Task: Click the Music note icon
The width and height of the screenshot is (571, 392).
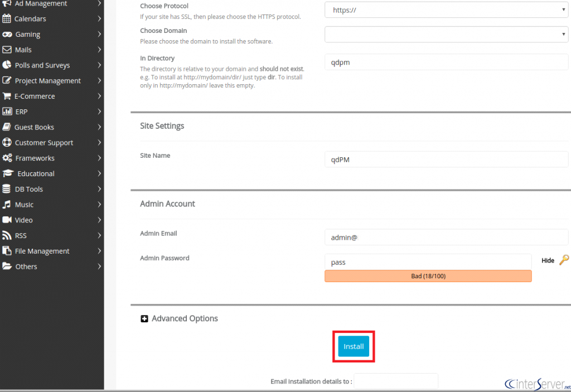Action: 7,205
